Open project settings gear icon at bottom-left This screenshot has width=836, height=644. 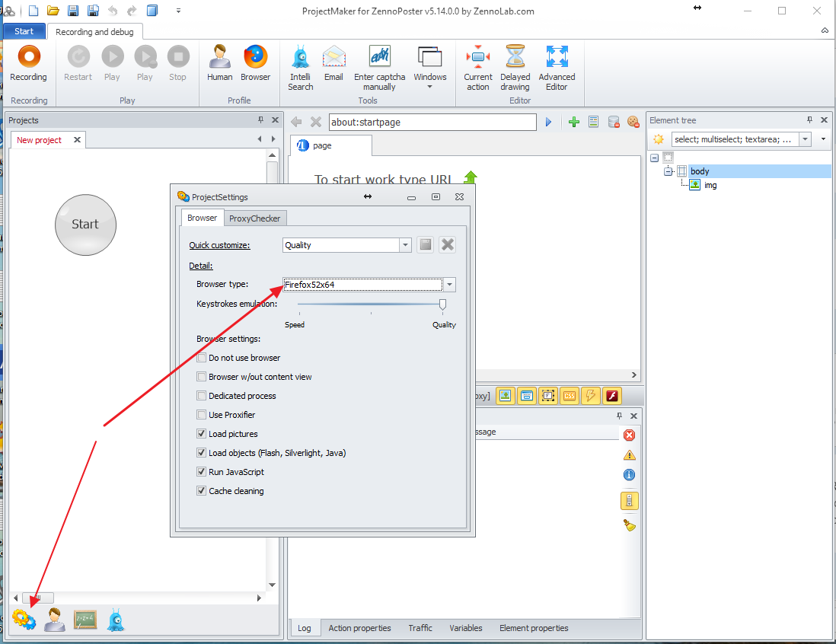(24, 620)
